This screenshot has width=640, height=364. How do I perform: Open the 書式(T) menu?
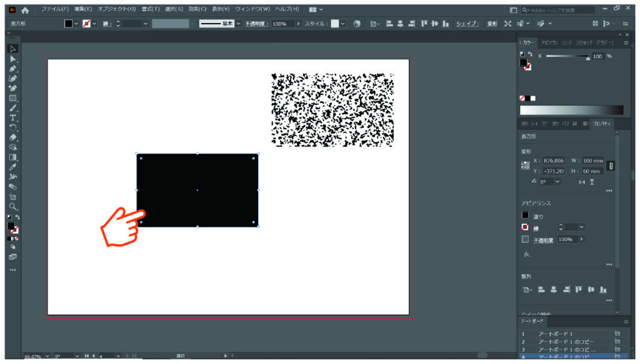[x=151, y=9]
